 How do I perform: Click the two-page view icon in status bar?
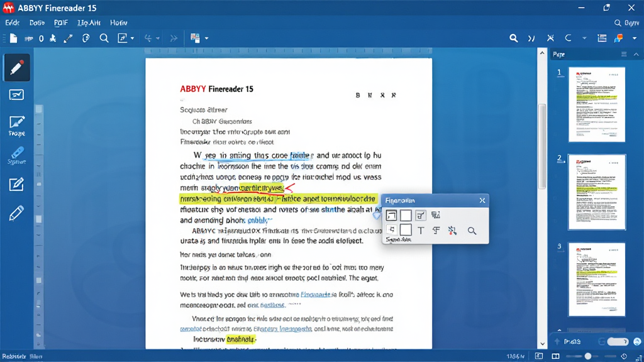coord(555,356)
